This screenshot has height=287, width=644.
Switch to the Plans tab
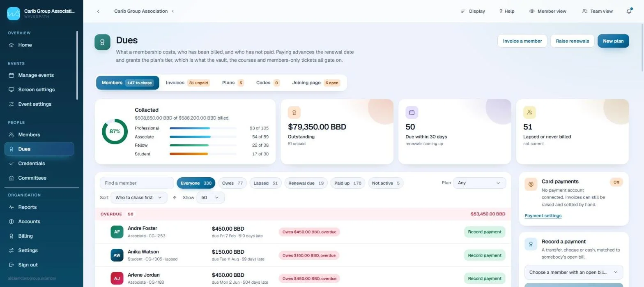pos(233,83)
